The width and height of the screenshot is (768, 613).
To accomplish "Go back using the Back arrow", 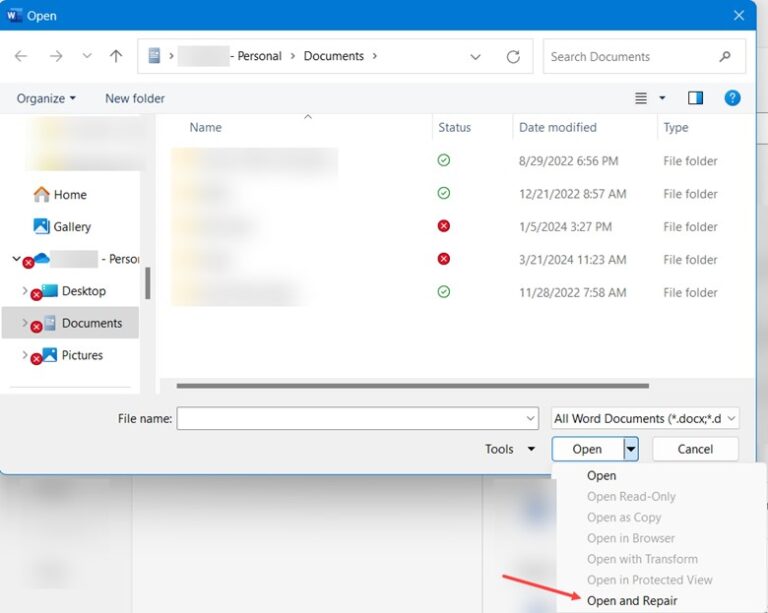I will coord(21,56).
